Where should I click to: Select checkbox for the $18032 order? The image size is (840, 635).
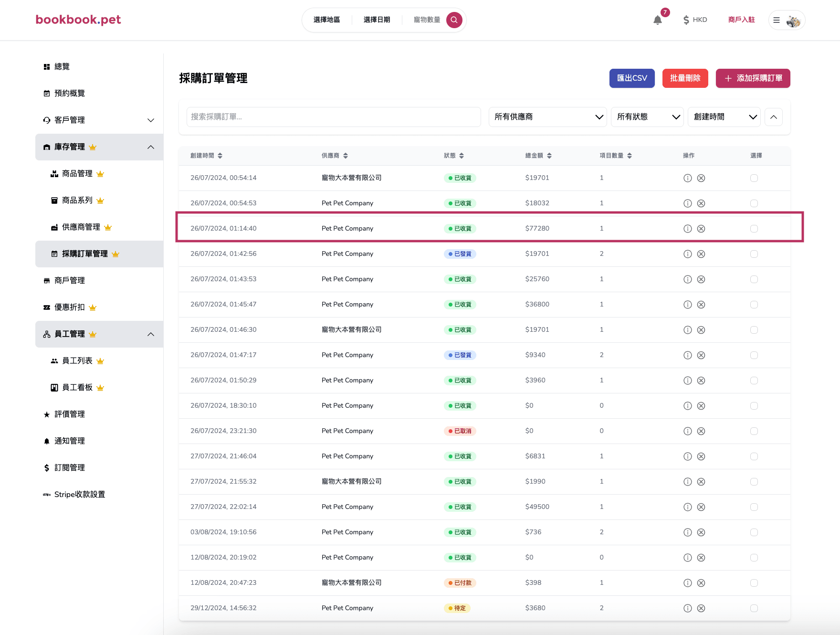click(x=754, y=203)
